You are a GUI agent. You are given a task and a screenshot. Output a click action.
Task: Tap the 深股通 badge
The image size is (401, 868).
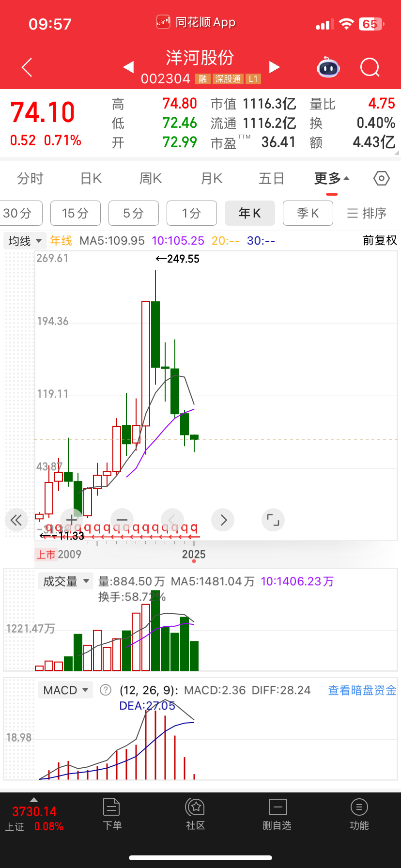pyautogui.click(x=228, y=79)
